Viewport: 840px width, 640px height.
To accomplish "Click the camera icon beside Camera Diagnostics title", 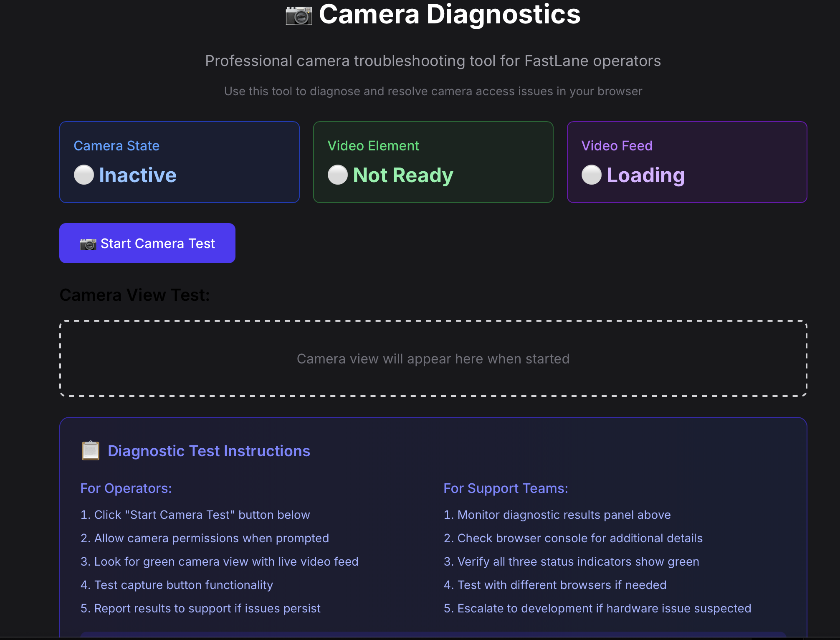I will click(x=299, y=15).
